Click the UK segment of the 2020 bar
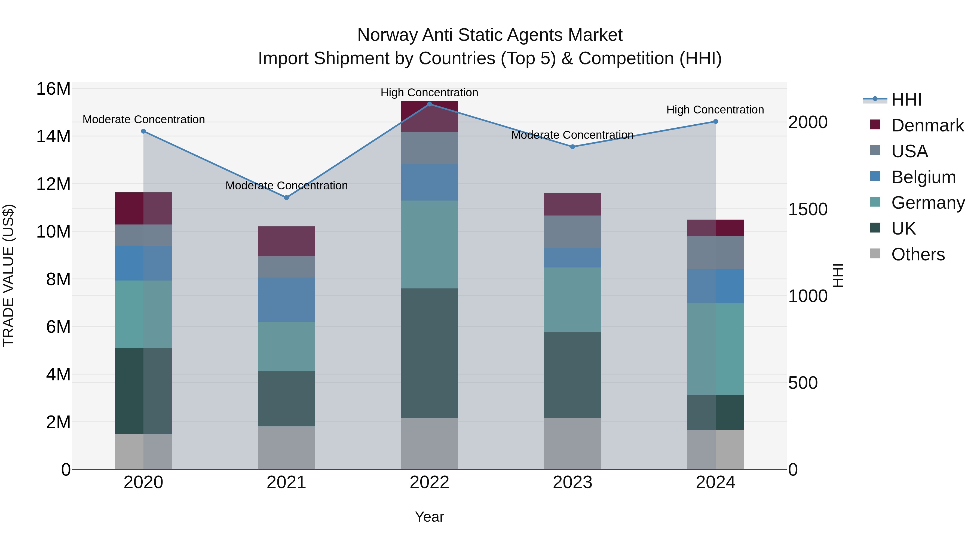The height and width of the screenshot is (551, 980). (143, 391)
